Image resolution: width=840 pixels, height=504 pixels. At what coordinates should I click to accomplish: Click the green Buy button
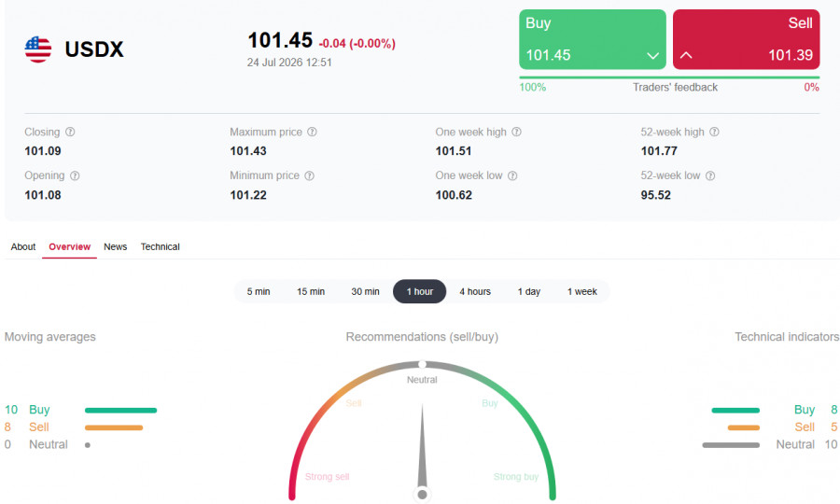tap(593, 39)
